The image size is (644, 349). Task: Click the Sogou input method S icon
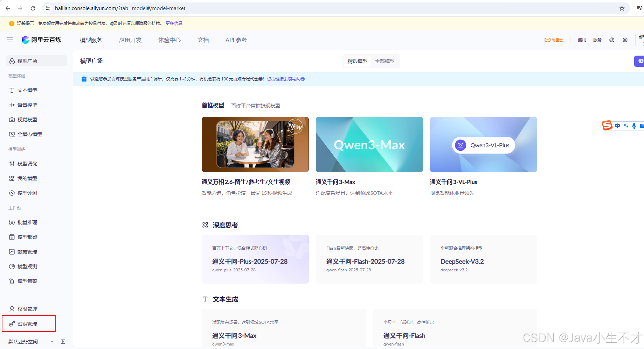[x=607, y=125]
